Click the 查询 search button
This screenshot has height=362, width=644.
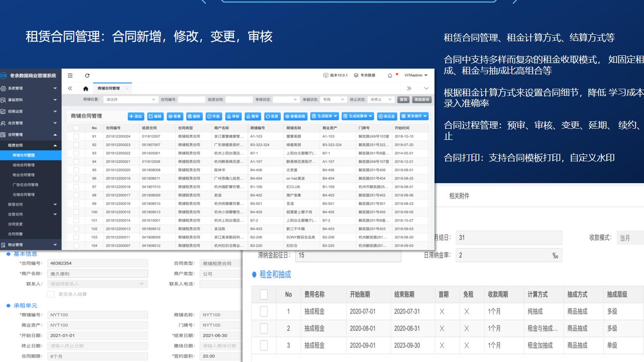point(404,99)
